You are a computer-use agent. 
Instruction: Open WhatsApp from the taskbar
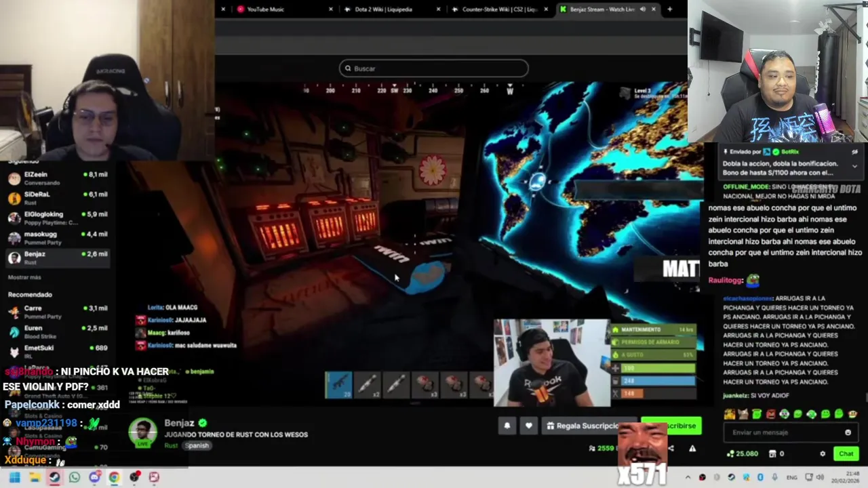[x=75, y=477]
